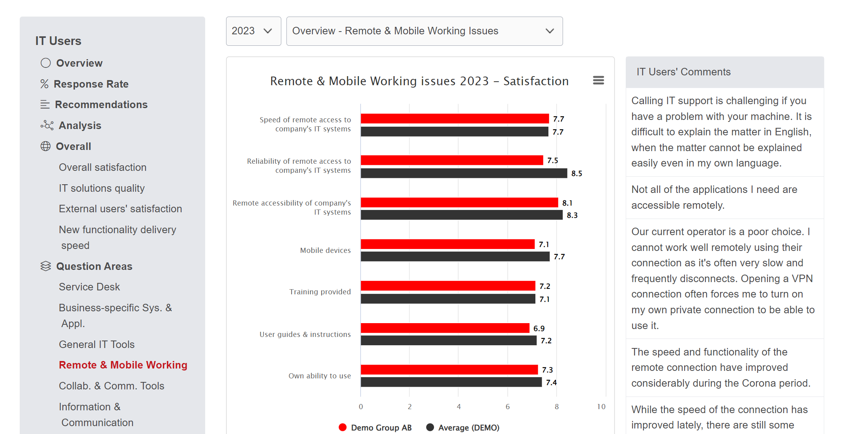Click the 6.9 value label
This screenshot has width=868, height=434.
(539, 328)
